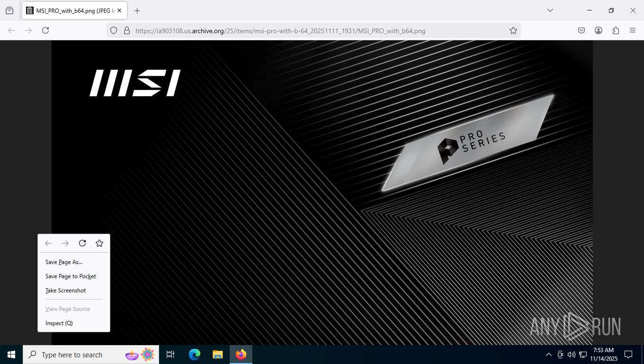Open the Extensions puzzle icon
This screenshot has width=644, height=364.
[x=616, y=30]
